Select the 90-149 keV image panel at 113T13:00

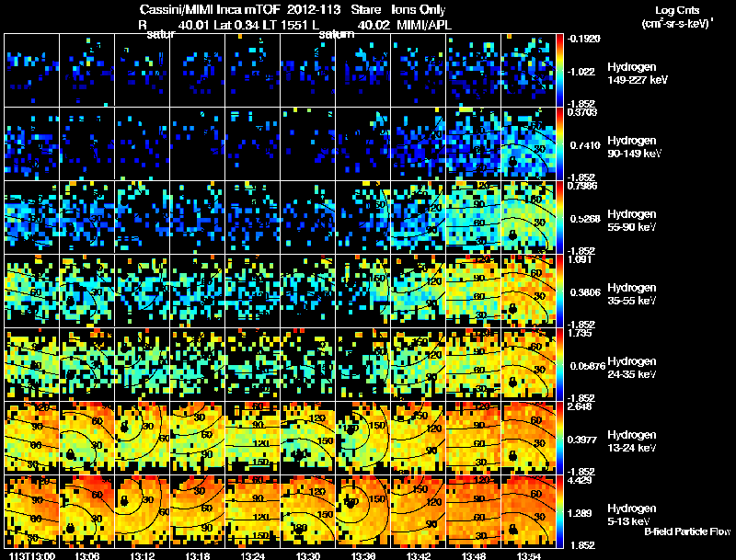tap(31, 143)
